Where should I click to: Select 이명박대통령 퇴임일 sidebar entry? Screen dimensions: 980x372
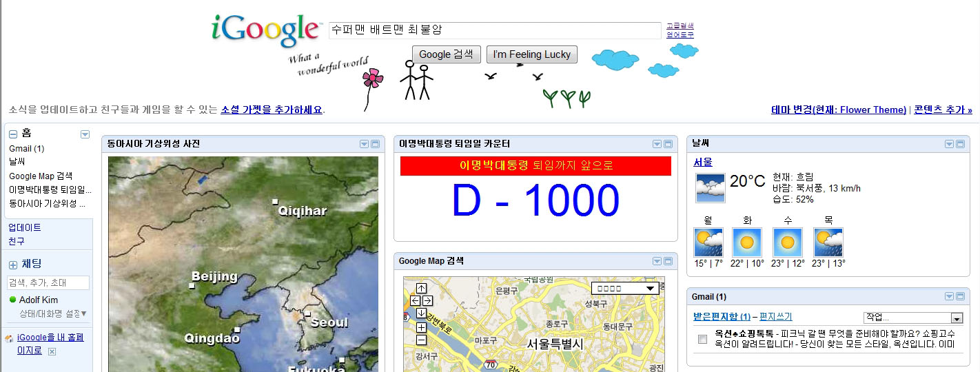point(50,189)
